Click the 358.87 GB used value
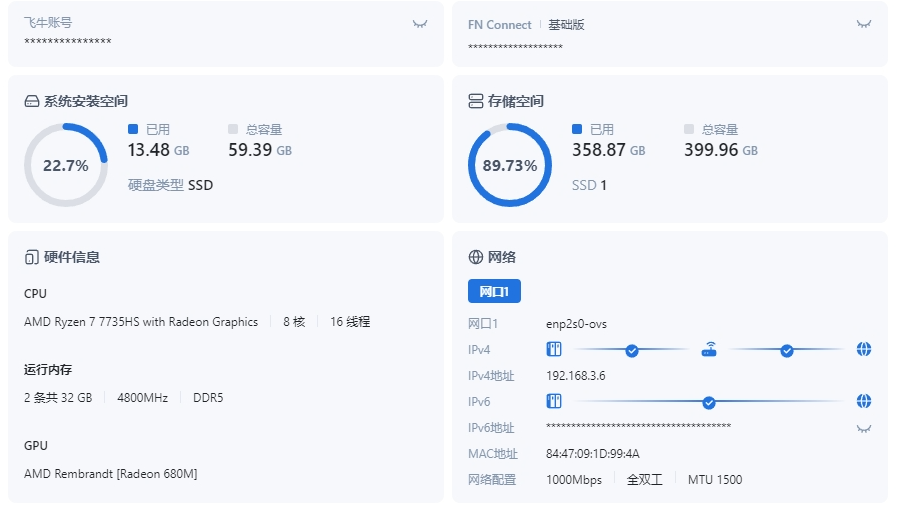The width and height of the screenshot is (897, 513). coord(609,150)
